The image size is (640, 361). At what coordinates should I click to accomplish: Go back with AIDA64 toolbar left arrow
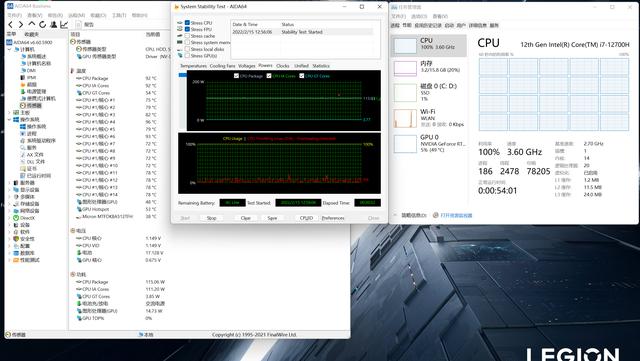(x=11, y=25)
